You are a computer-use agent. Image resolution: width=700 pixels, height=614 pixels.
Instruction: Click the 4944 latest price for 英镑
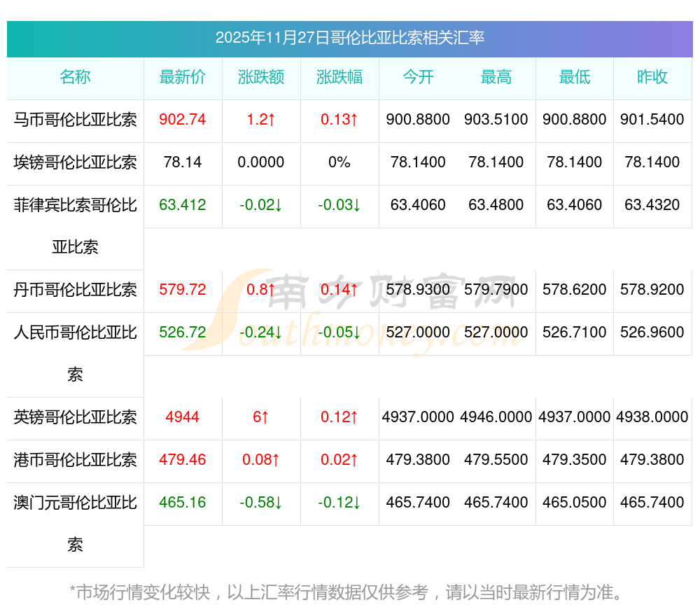click(x=183, y=417)
